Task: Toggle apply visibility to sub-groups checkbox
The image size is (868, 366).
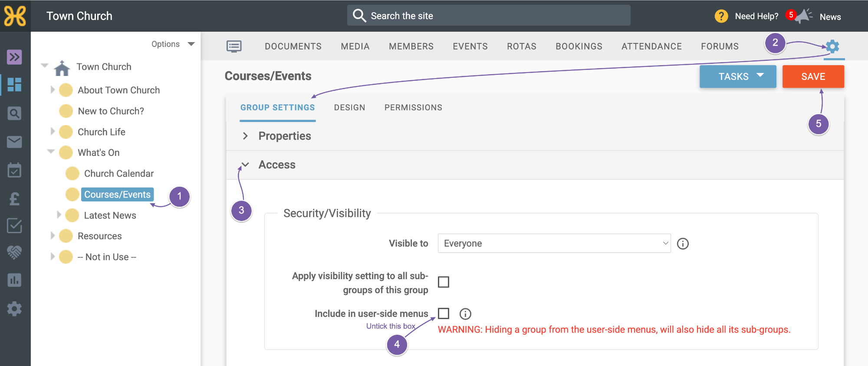Action: 444,282
